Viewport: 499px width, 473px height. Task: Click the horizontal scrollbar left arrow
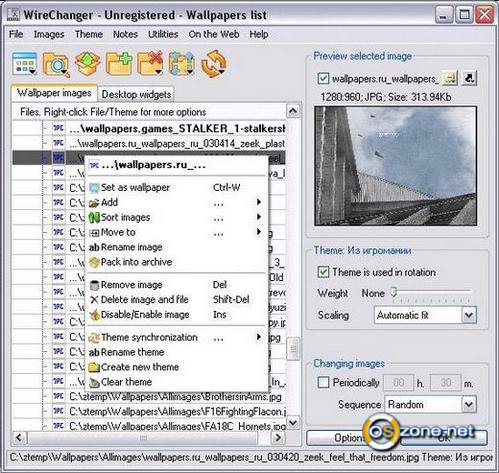19,438
